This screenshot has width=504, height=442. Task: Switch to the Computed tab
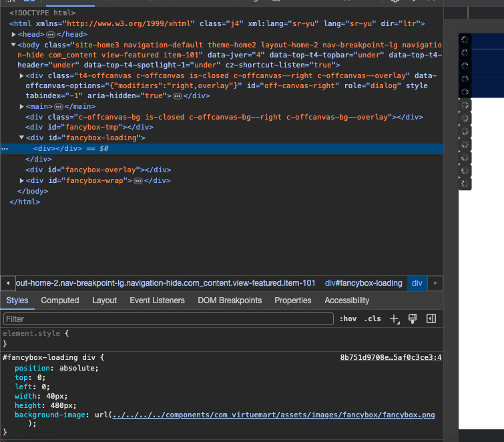60,300
